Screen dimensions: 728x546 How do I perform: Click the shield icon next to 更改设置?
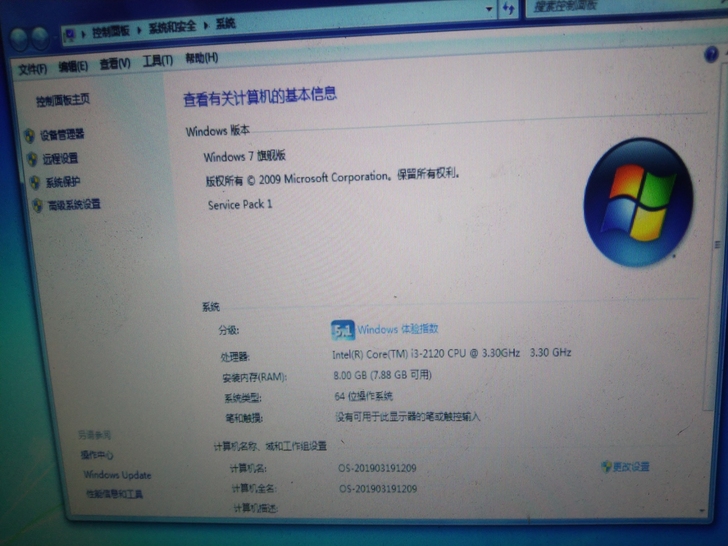605,466
